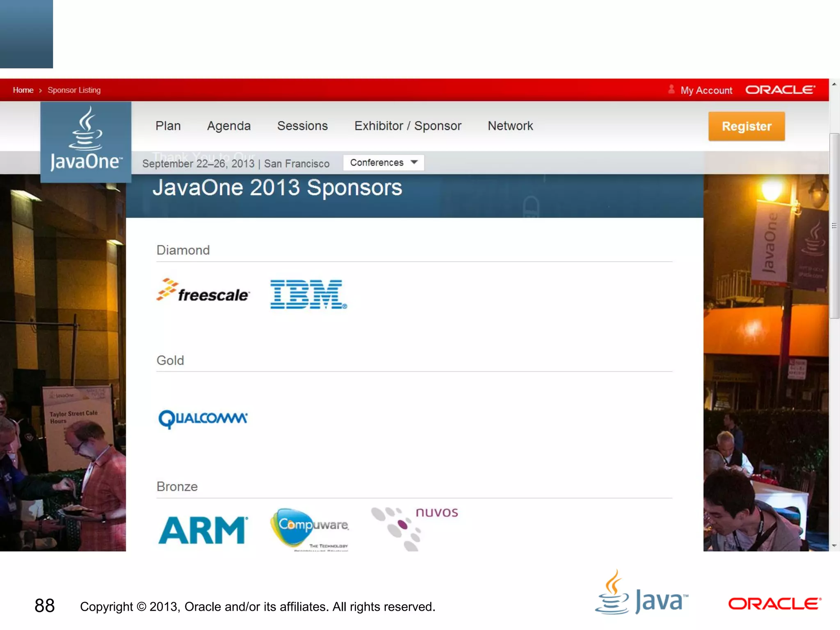The height and width of the screenshot is (630, 840).
Task: Open the Nuvos sponsor logo
Action: click(414, 529)
